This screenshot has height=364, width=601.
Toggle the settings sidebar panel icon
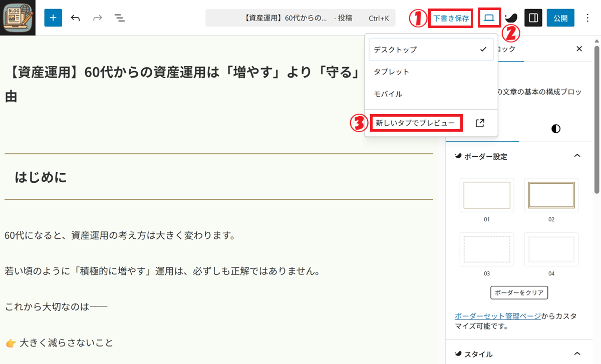pos(533,18)
